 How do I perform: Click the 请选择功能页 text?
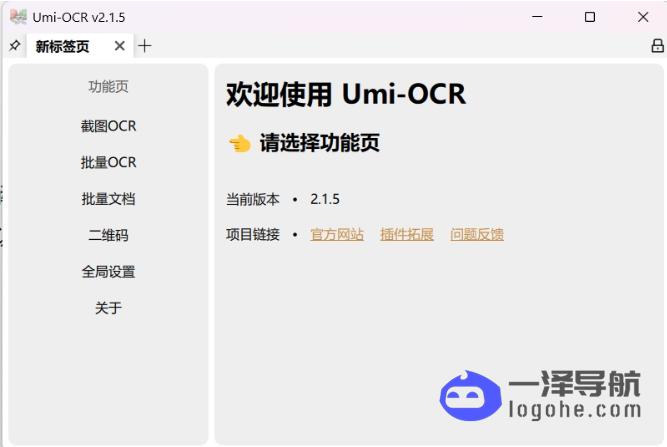tap(319, 143)
